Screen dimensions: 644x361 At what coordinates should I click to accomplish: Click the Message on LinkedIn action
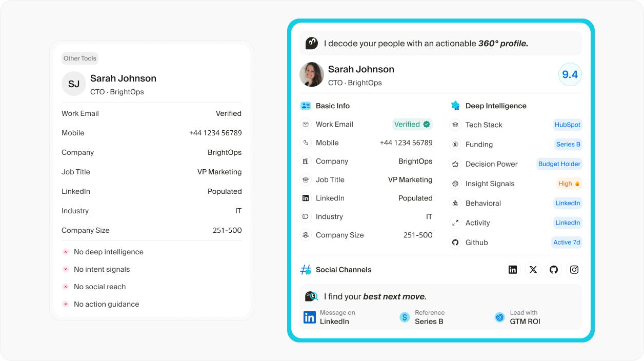[329, 317]
